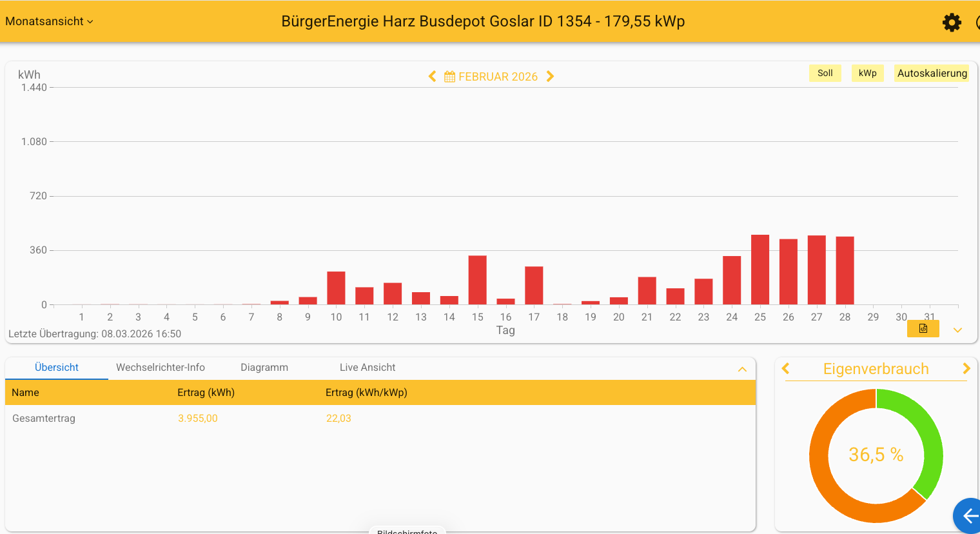
Task: Toggle kWp normalized chart values
Action: pyautogui.click(x=867, y=73)
